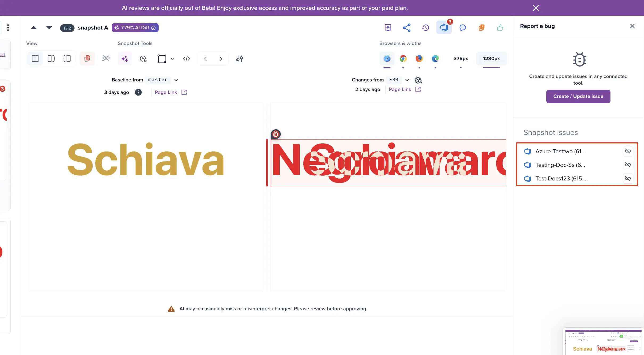The height and width of the screenshot is (355, 644).
Task: Open the snapshot history icon
Action: (x=425, y=28)
